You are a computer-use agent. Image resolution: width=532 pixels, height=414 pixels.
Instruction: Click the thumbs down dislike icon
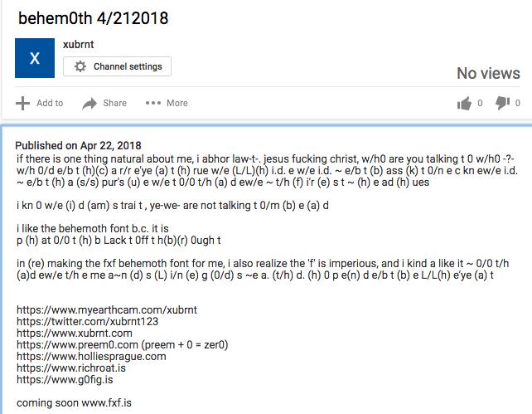[502, 103]
